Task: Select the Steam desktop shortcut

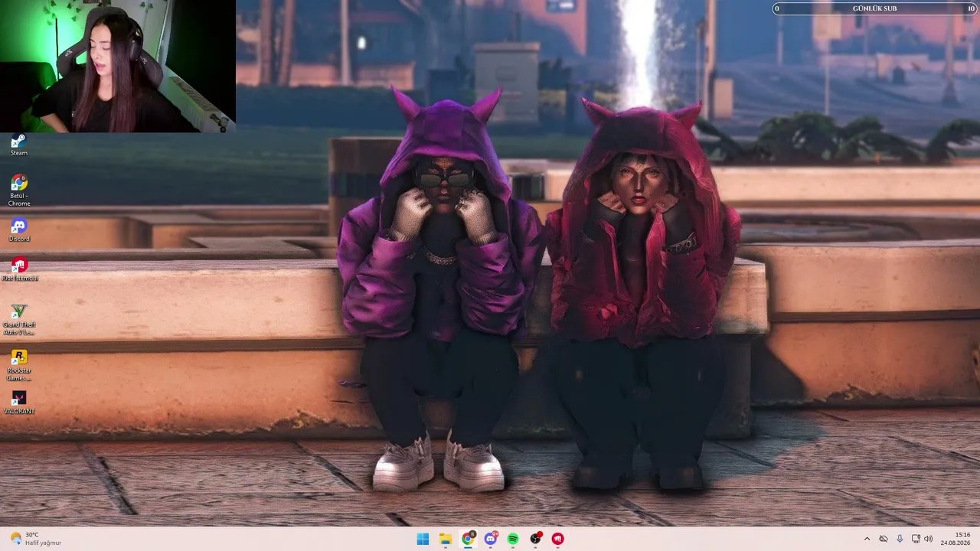Action: point(19,145)
